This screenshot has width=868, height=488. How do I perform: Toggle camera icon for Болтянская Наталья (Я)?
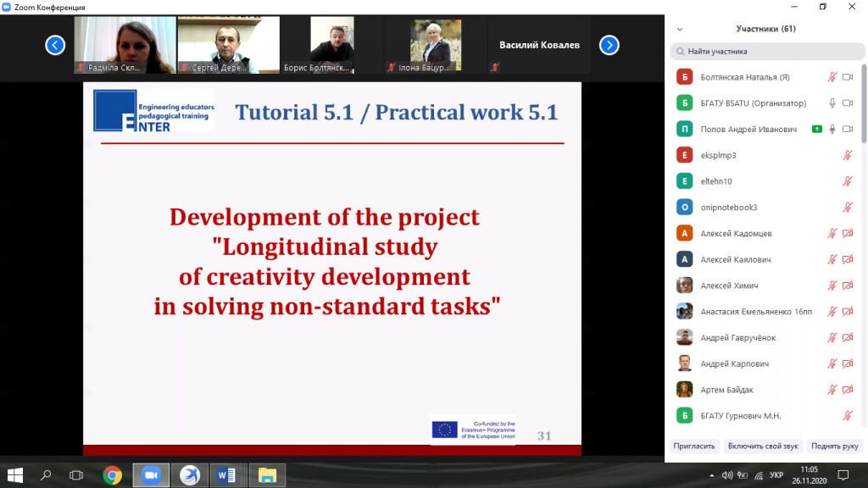point(848,77)
